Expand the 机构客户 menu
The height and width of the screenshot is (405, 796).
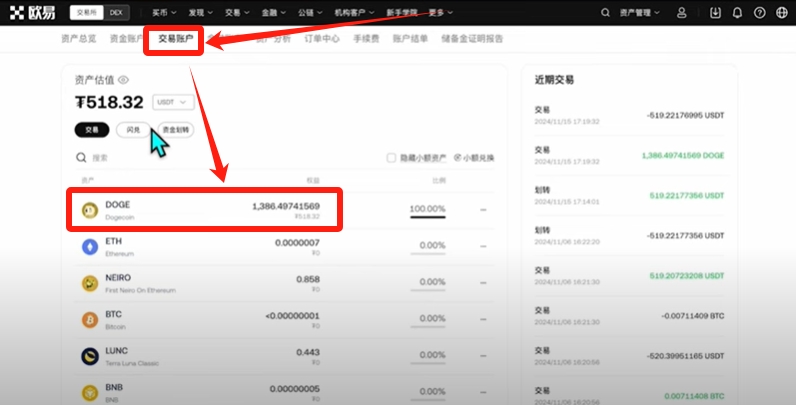(354, 13)
